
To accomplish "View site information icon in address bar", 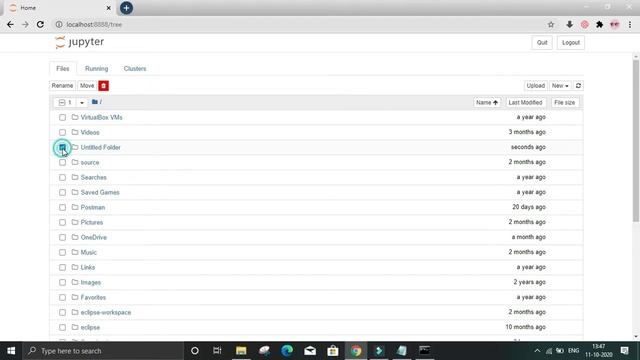I will 59,24.
